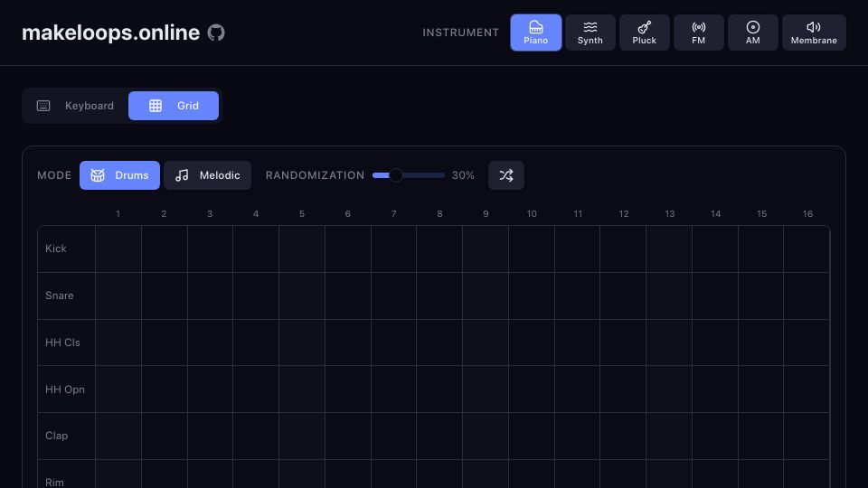Screen dimensions: 868x488
Task: Click the step 16 column header
Action: point(807,213)
